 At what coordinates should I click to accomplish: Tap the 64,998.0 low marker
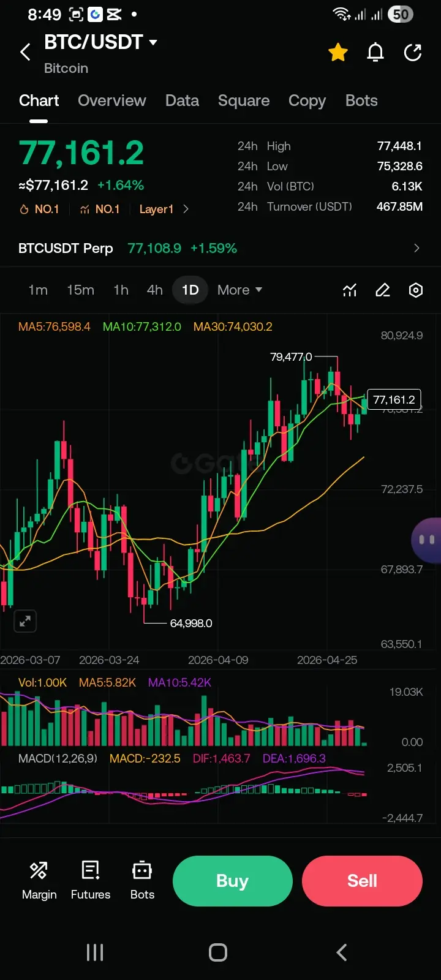[191, 623]
